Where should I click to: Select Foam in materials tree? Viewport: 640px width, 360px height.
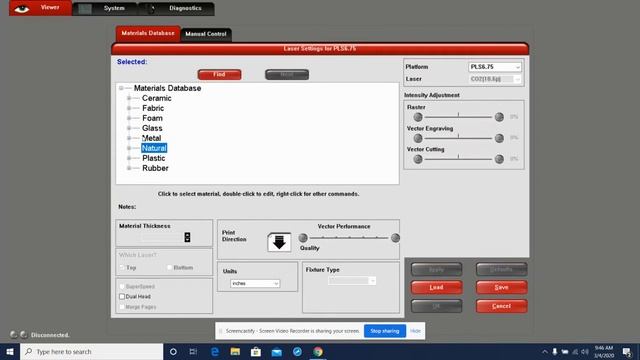click(152, 118)
